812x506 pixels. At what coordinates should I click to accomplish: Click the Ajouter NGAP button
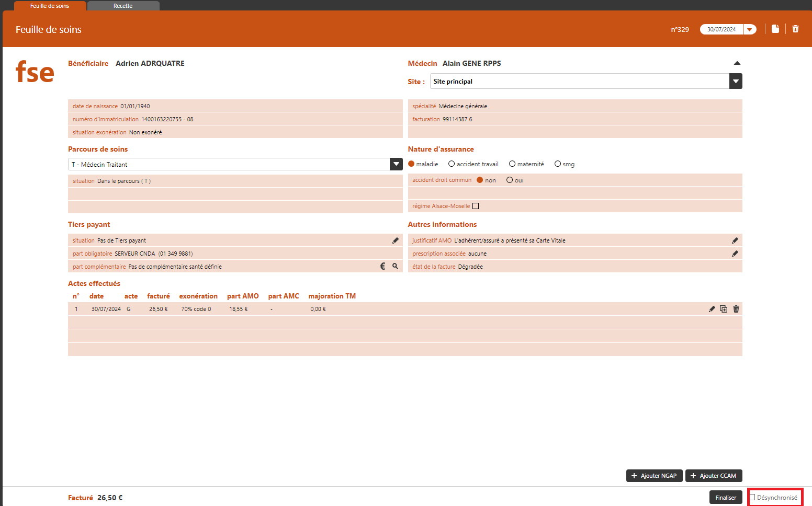[654, 476]
